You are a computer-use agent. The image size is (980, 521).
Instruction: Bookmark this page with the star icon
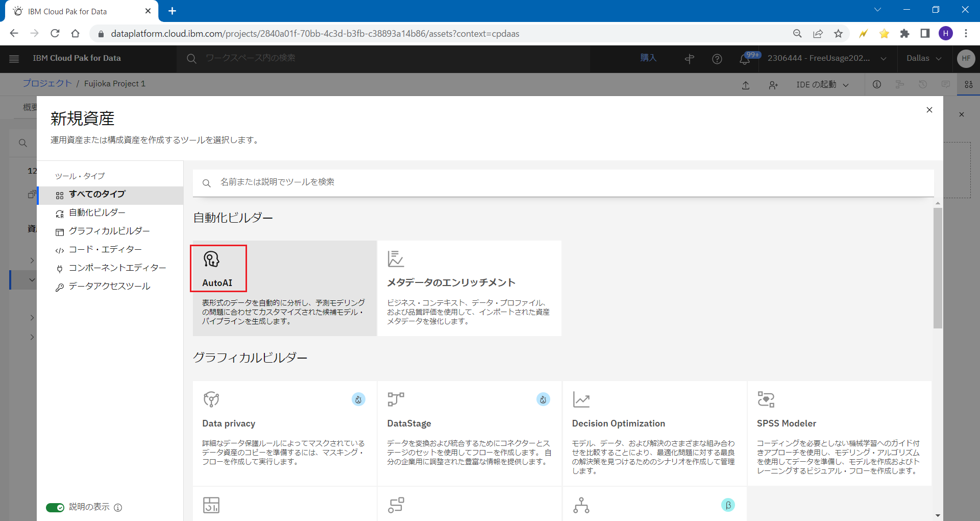[838, 34]
